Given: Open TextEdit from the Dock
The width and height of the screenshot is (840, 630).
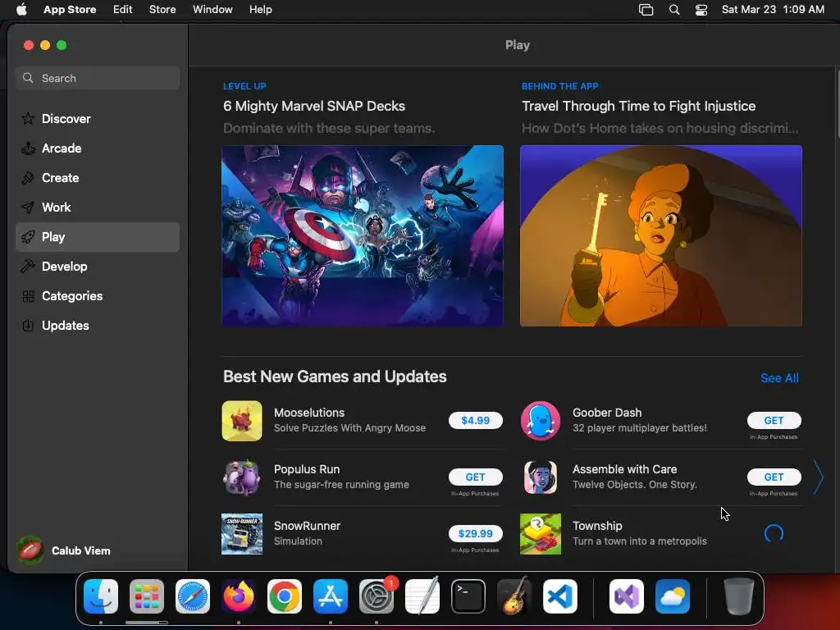Looking at the screenshot, I should click(x=422, y=596).
